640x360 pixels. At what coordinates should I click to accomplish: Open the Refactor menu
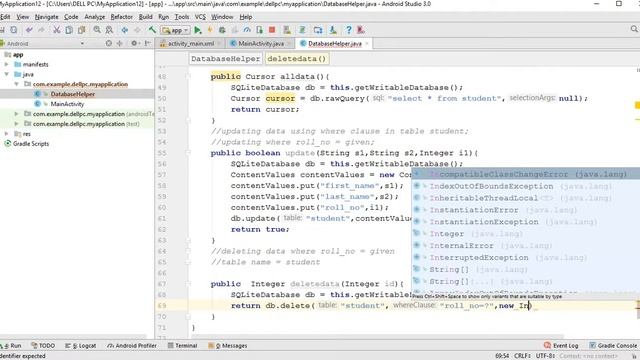[x=122, y=17]
